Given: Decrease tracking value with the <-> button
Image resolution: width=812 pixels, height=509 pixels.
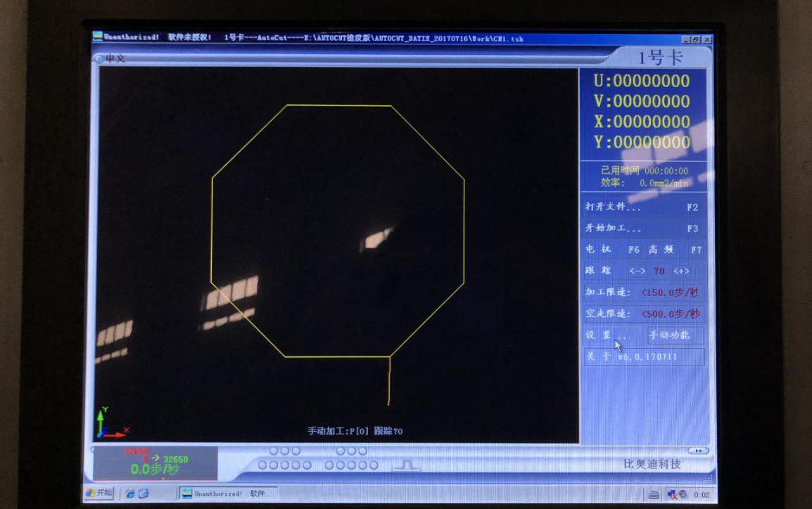Looking at the screenshot, I should coord(637,271).
